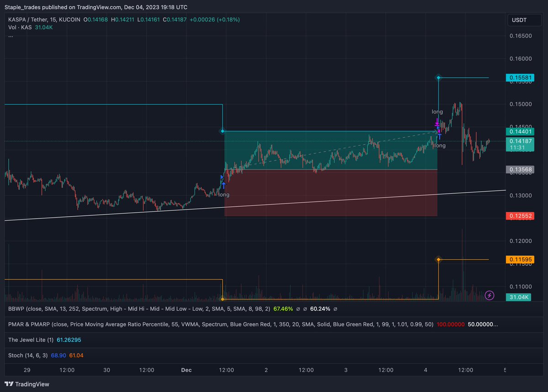Image resolution: width=548 pixels, height=392 pixels.
Task: Click the red stop-loss zone of the long position
Action: click(331, 193)
